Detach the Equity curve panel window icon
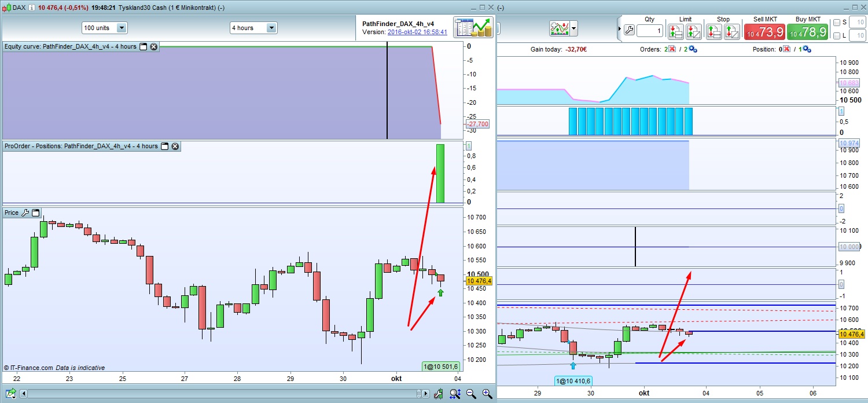The height and width of the screenshot is (403, 868). click(x=144, y=46)
